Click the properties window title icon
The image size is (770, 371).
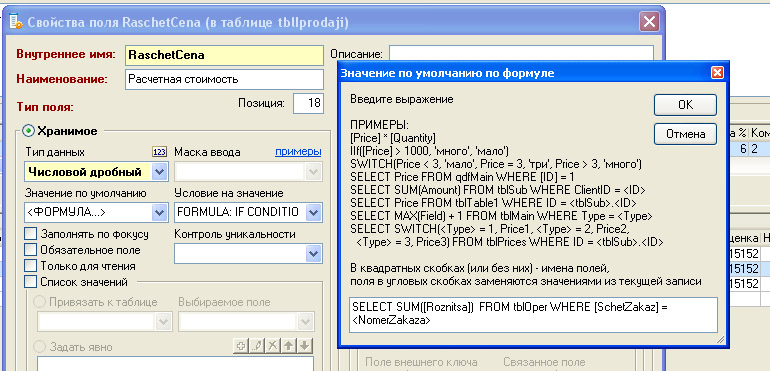(x=16, y=22)
